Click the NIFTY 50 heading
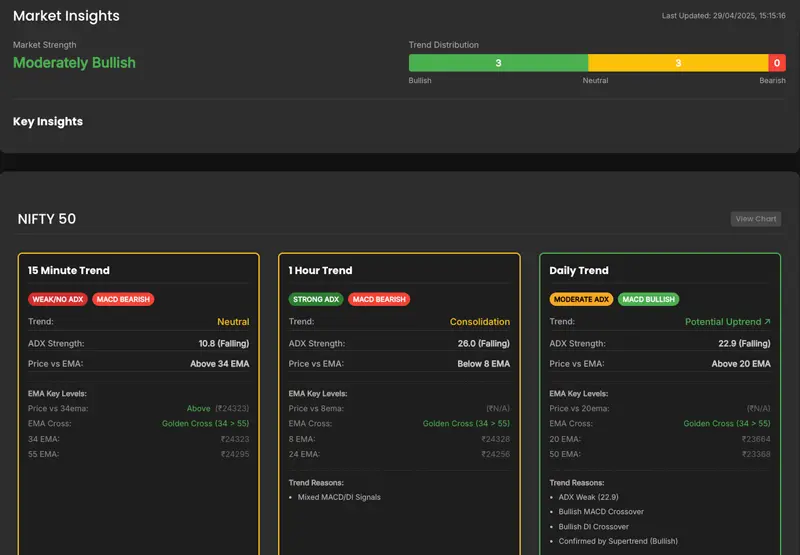This screenshot has width=800, height=555. (47, 219)
